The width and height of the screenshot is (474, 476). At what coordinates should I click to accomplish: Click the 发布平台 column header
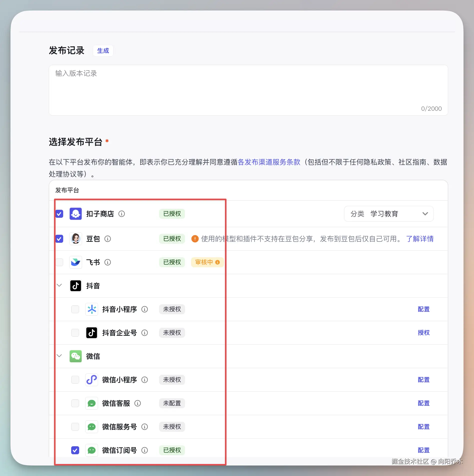point(67,190)
